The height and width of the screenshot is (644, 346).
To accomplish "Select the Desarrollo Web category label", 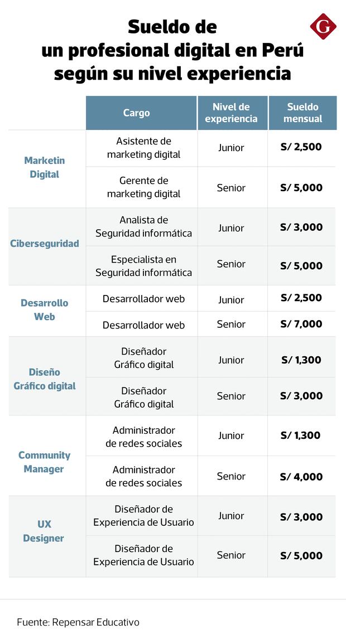I will click(x=45, y=310).
